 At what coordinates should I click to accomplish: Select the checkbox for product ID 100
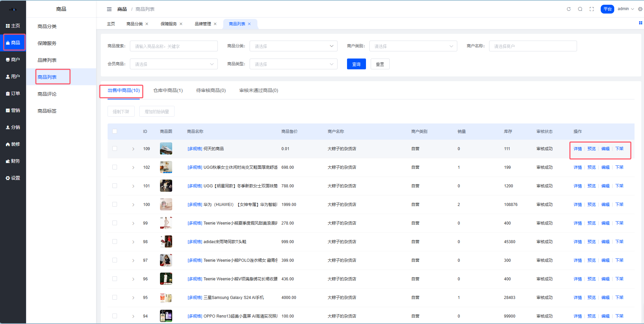(115, 204)
